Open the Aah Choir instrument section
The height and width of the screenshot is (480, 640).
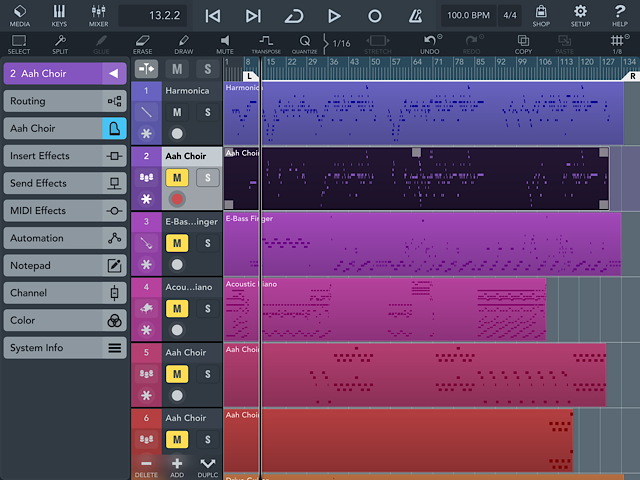pos(65,128)
